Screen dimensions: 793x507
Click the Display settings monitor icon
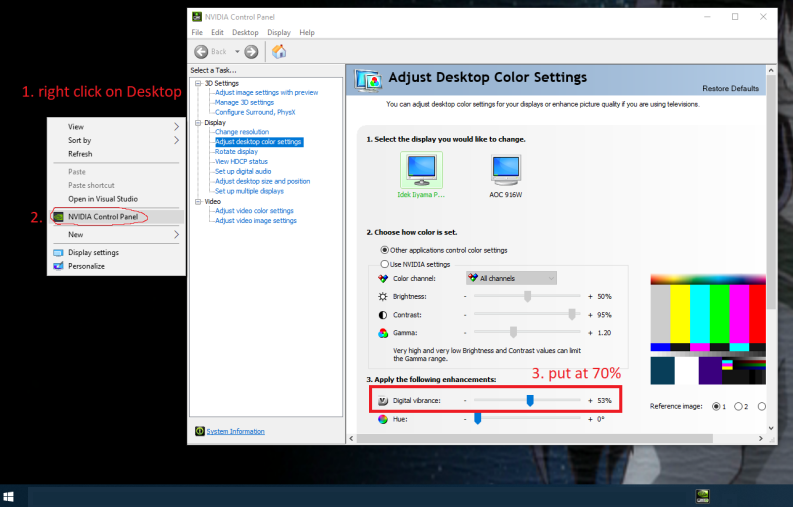[59, 252]
